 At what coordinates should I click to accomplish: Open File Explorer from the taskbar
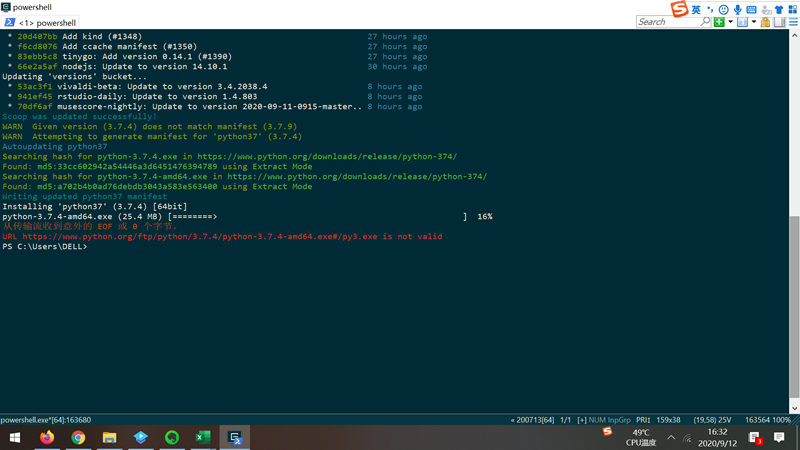[109, 438]
